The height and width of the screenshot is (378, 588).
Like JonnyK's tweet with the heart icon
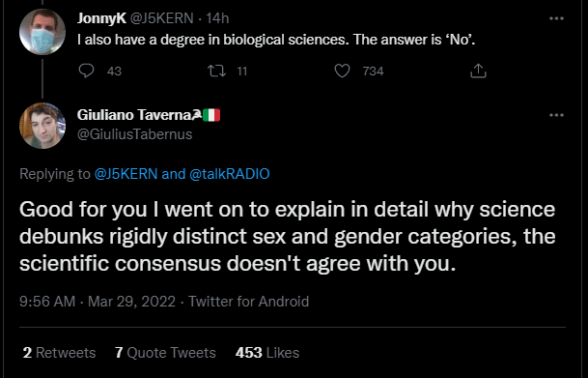[342, 71]
